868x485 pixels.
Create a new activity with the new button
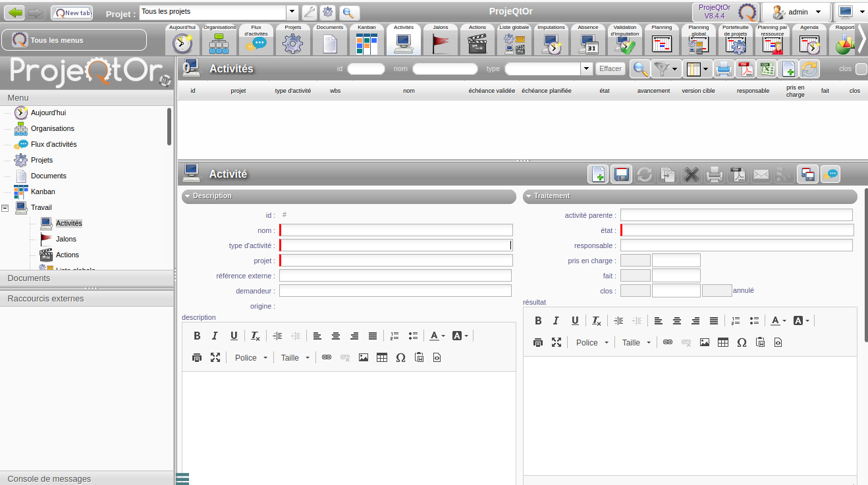point(598,174)
